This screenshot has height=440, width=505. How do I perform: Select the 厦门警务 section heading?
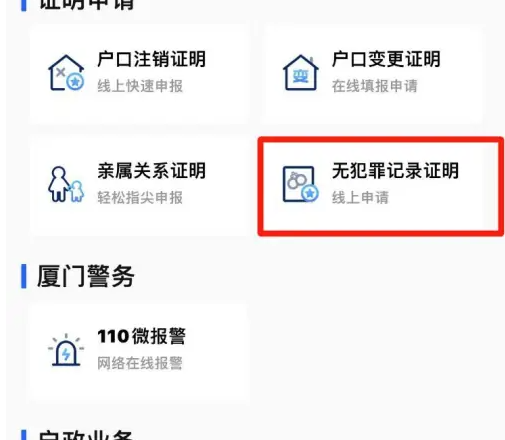click(x=86, y=276)
